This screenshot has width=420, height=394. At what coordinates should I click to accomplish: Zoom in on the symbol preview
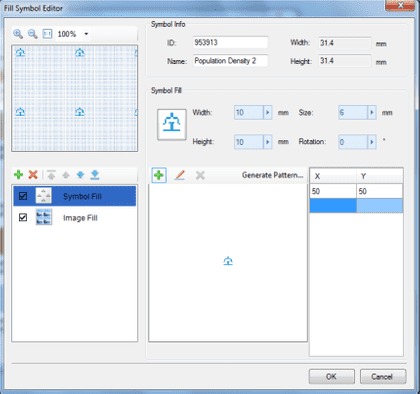18,34
